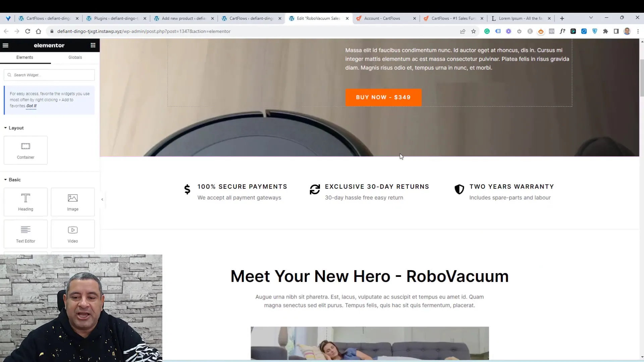Click the Globals tab icon
Screen dimensions: 644x362
pos(75,57)
